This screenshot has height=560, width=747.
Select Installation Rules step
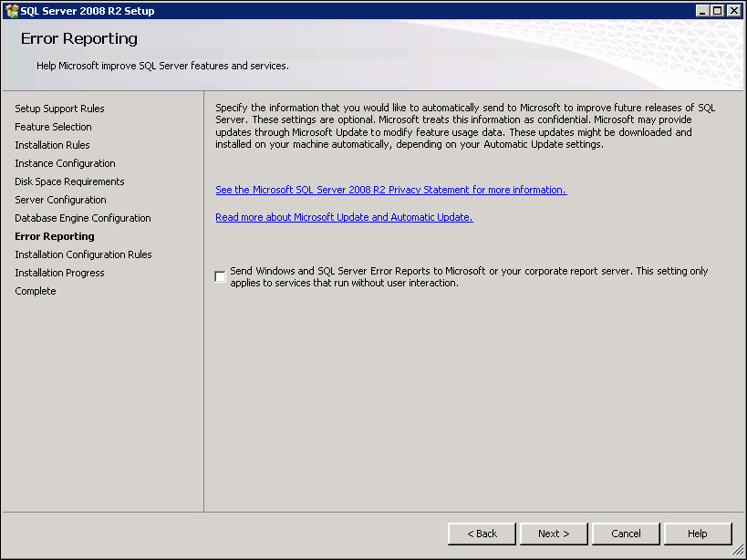coord(52,145)
